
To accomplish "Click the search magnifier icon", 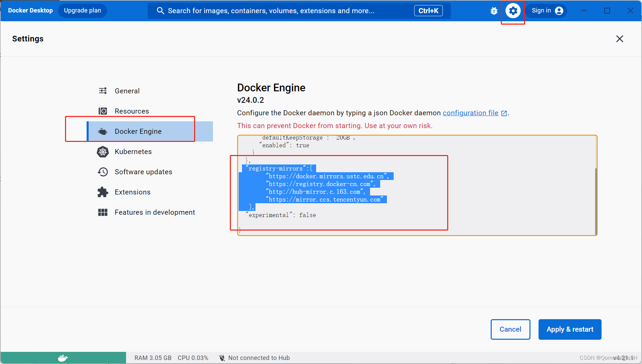I will (x=160, y=11).
